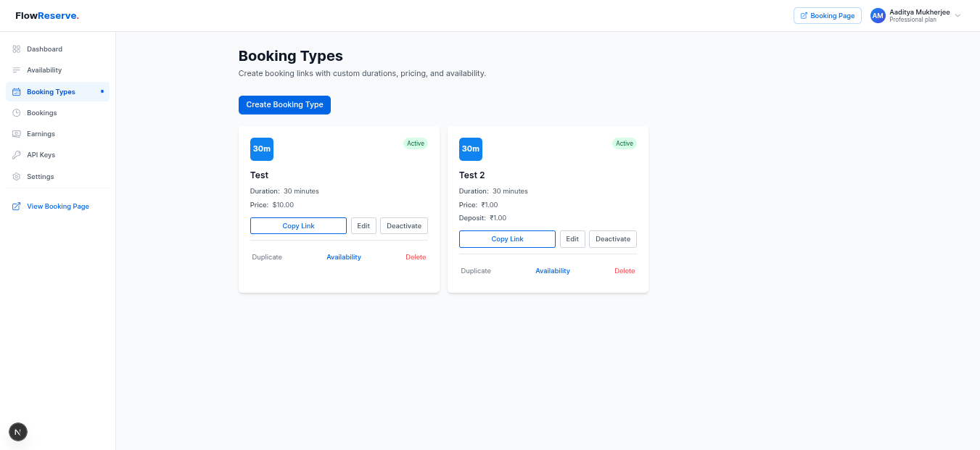This screenshot has width=980, height=450.
Task: Delete the Test booking type
Action: (415, 257)
